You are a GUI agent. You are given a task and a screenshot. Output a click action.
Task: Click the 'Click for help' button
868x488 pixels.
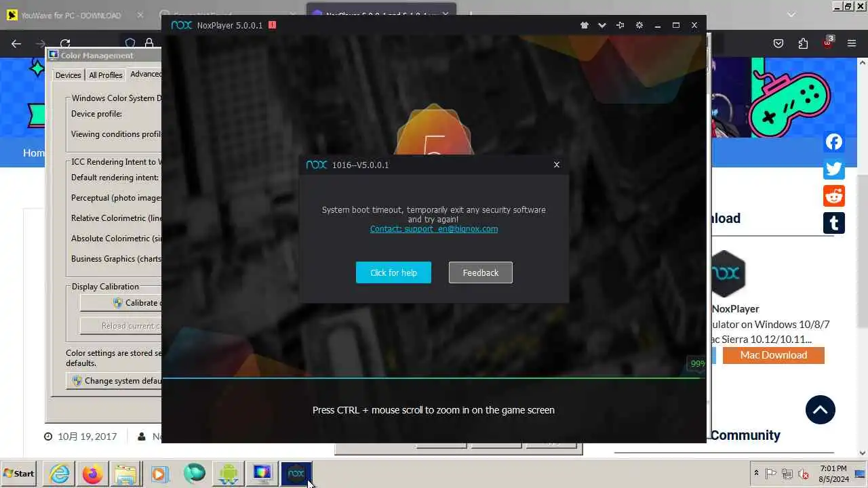(393, 272)
